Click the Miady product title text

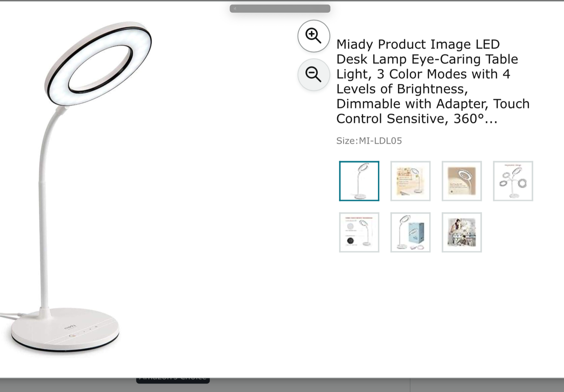(x=433, y=81)
